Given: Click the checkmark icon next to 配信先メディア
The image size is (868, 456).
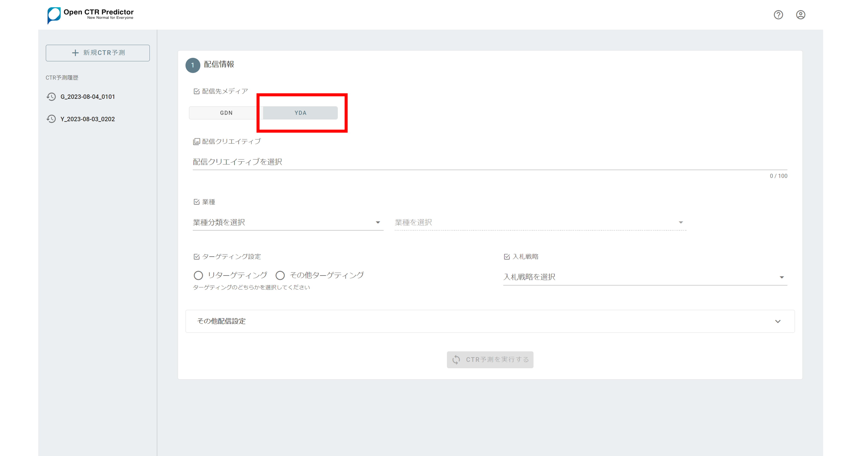Looking at the screenshot, I should pyautogui.click(x=197, y=91).
